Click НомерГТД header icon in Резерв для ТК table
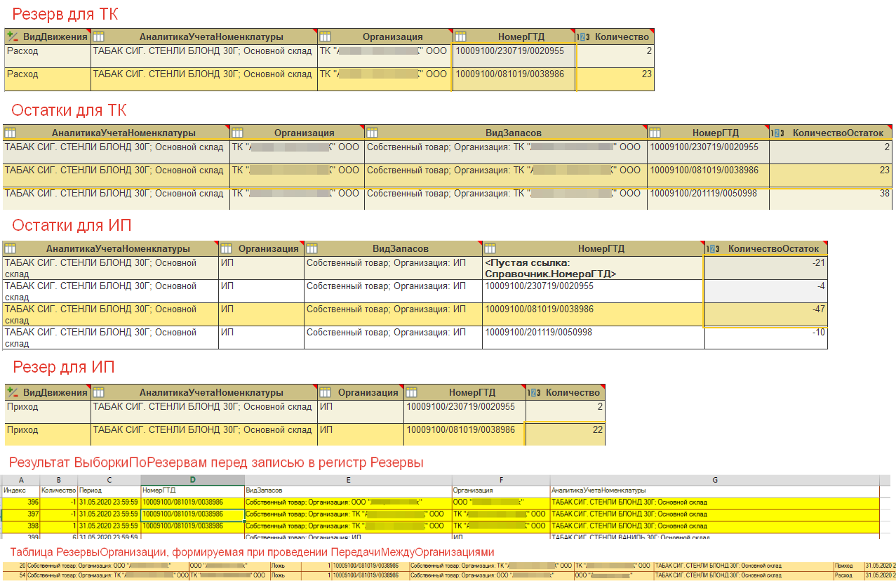 [460, 36]
